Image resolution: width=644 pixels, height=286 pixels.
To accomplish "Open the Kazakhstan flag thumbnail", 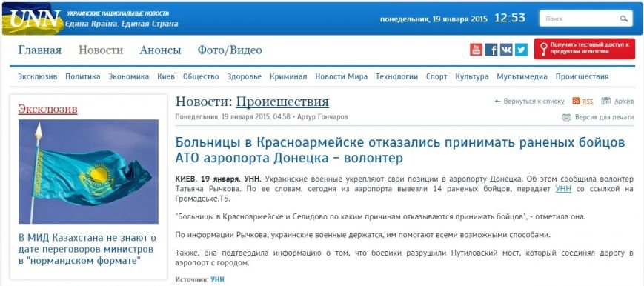I will 88,172.
